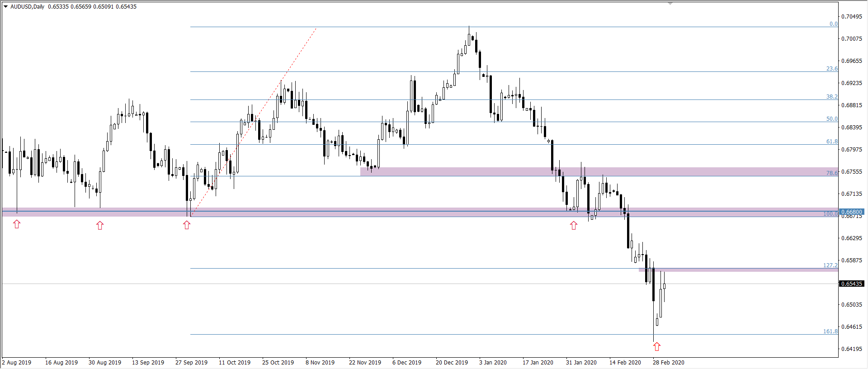
Task: Click the AUDUSD,Daily chart title text
Action: point(28,7)
